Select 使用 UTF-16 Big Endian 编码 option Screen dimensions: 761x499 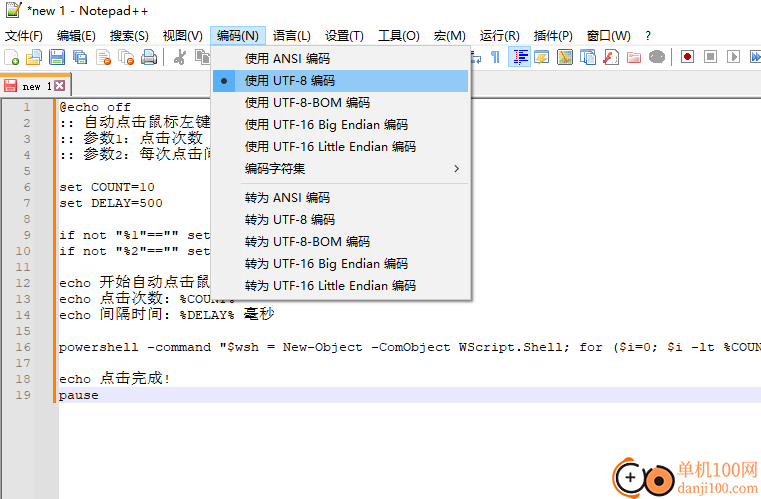coord(341,125)
